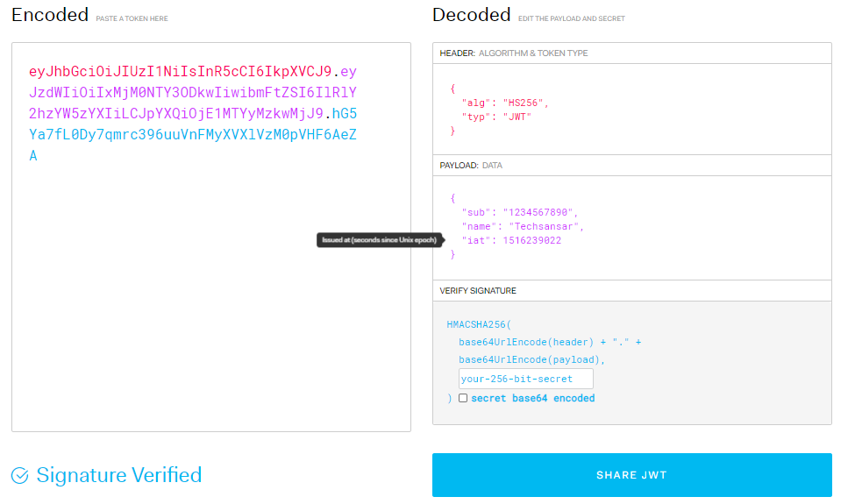Screen dimensions: 855x504
Task: Click the blue signature line starting Ya7fL0Dy7qmrc396
Action: tap(192, 134)
